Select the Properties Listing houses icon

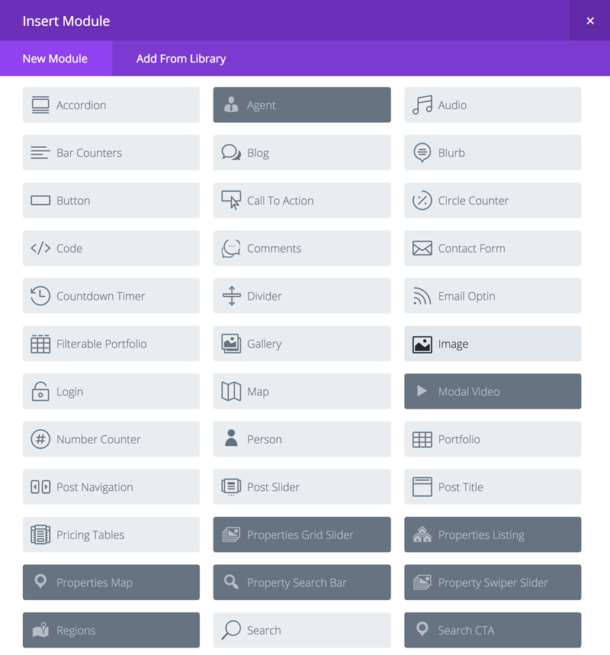pos(422,534)
